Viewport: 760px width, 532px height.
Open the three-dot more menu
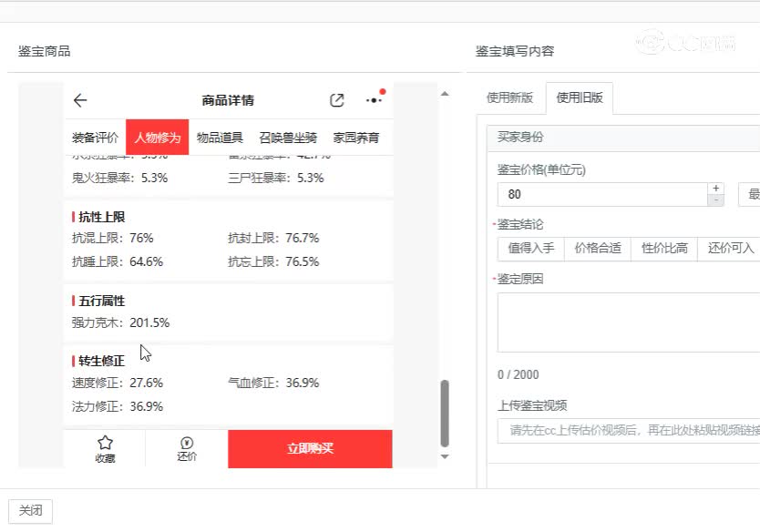[x=375, y=100]
